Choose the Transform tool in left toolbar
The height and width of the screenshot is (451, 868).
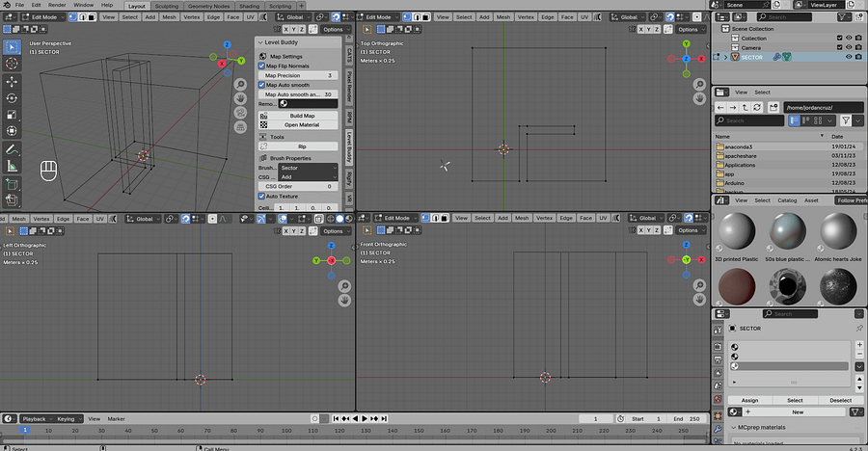(x=12, y=131)
